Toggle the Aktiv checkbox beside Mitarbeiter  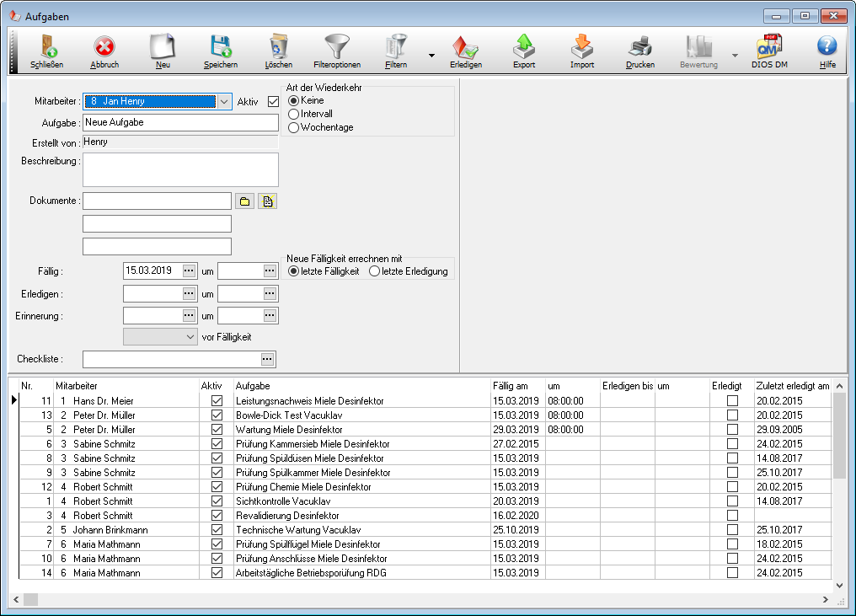pyautogui.click(x=272, y=102)
